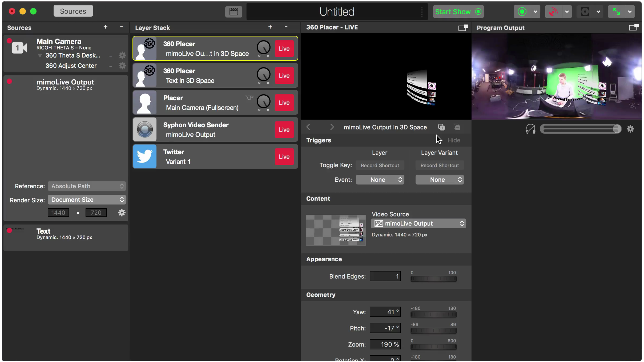Screen dimensions: 644x362
Task: Click the Syphon Video Sender layer icon
Action: pyautogui.click(x=144, y=129)
